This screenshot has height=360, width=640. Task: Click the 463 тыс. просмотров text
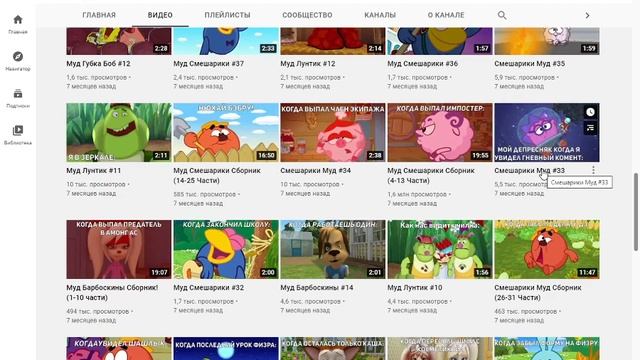tap(525, 311)
